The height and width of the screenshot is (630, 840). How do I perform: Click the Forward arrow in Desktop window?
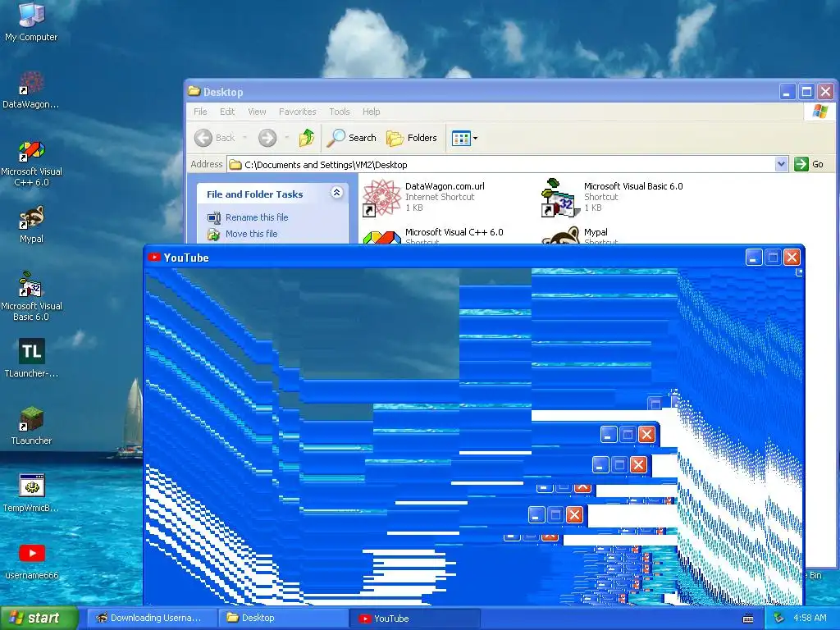[x=267, y=138]
